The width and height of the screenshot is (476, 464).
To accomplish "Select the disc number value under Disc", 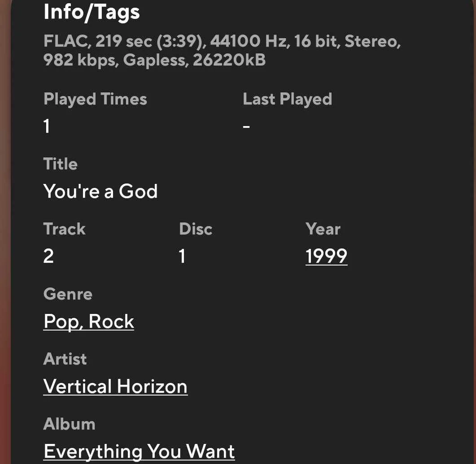I will (182, 256).
